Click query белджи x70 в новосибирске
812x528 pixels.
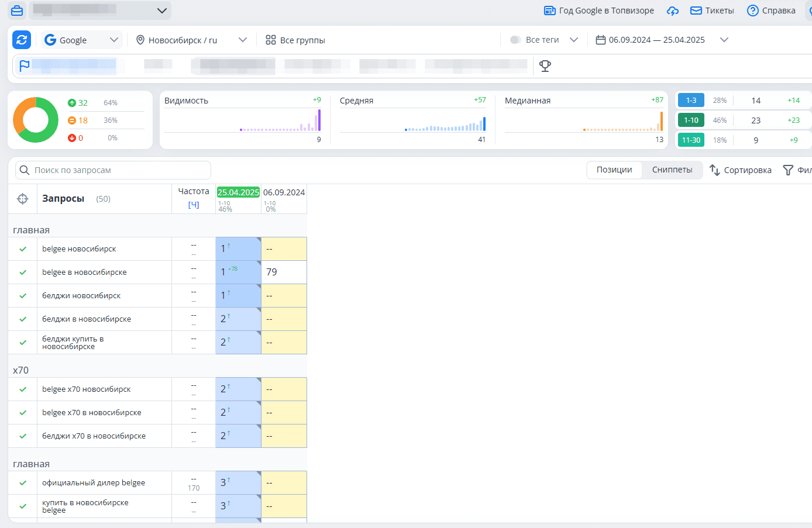click(x=94, y=436)
